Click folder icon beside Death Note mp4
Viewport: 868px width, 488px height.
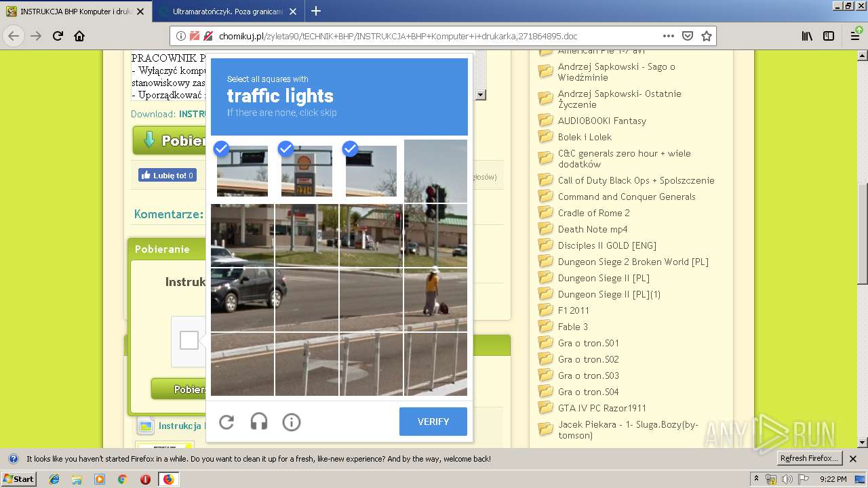coord(545,229)
